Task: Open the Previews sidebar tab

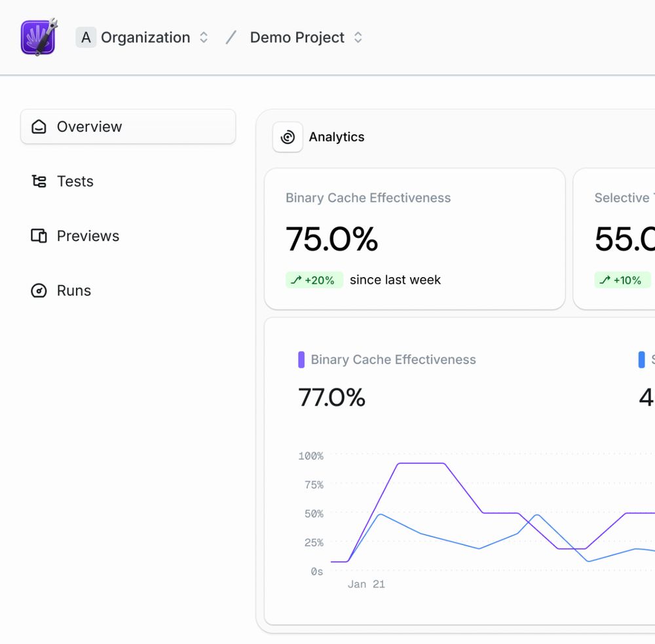Action: pyautogui.click(x=128, y=236)
